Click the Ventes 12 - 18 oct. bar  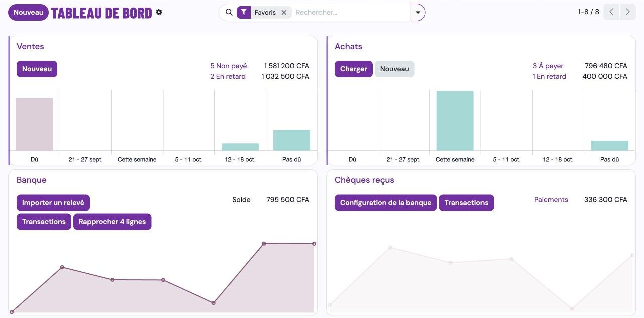tap(240, 147)
